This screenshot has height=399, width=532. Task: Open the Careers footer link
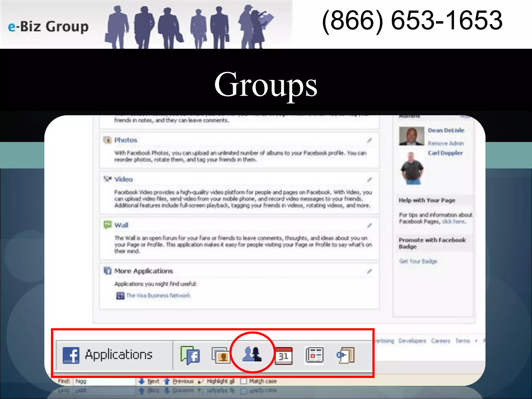click(441, 341)
